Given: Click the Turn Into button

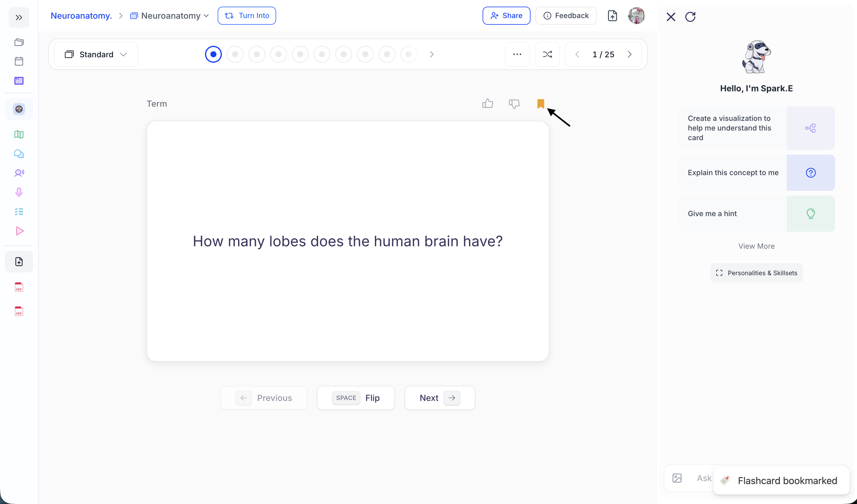Looking at the screenshot, I should pyautogui.click(x=247, y=16).
